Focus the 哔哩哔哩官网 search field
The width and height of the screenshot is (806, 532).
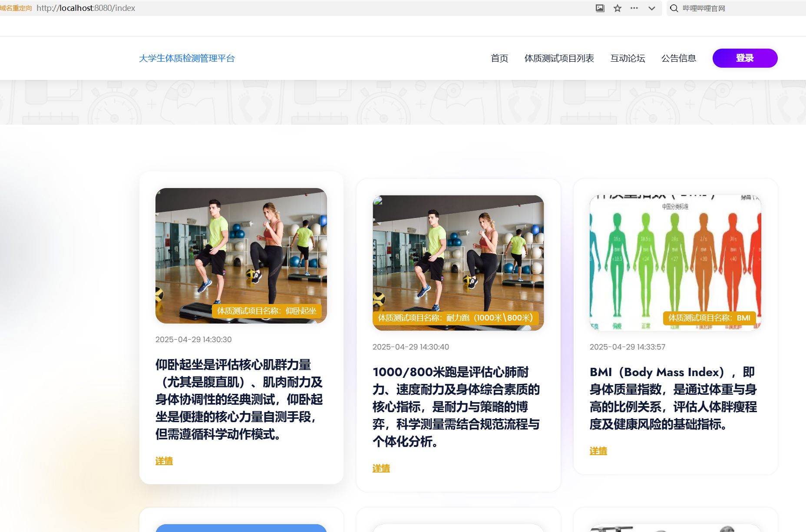coord(738,8)
